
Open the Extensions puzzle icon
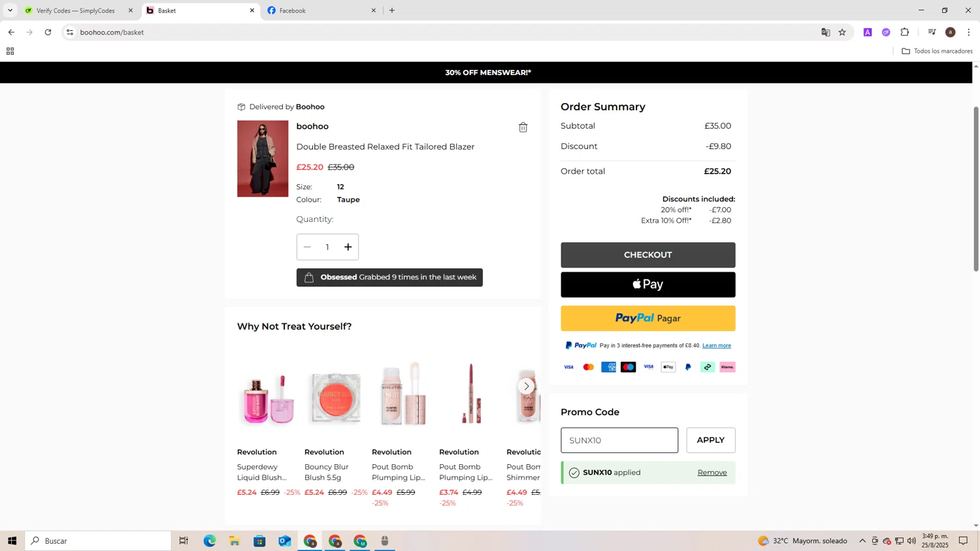point(905,32)
